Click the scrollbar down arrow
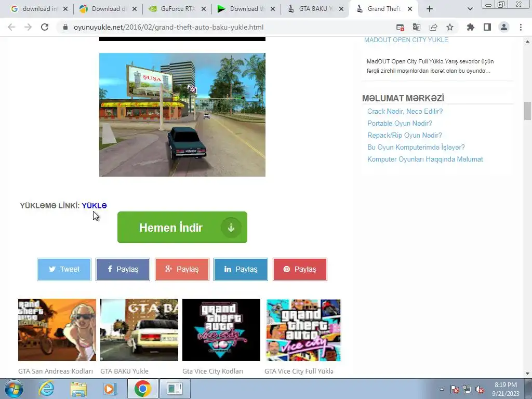The image size is (532, 399). (527, 374)
